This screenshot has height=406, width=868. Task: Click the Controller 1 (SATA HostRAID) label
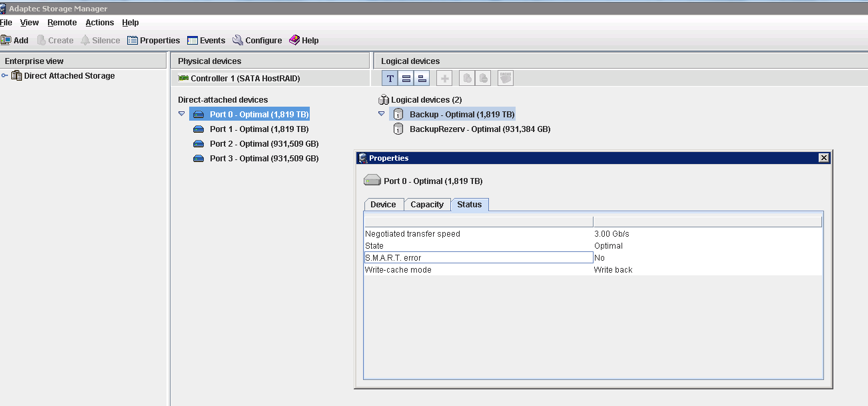[245, 79]
